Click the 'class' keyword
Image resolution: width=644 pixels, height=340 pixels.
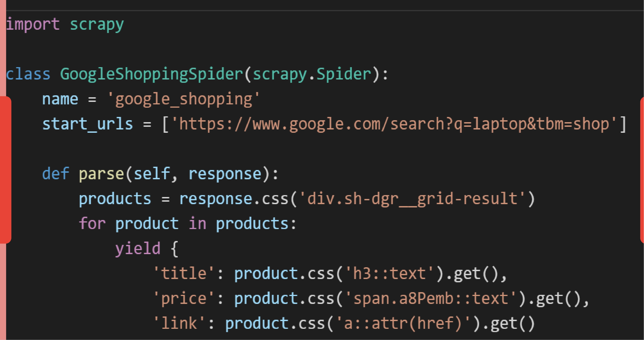click(x=28, y=74)
